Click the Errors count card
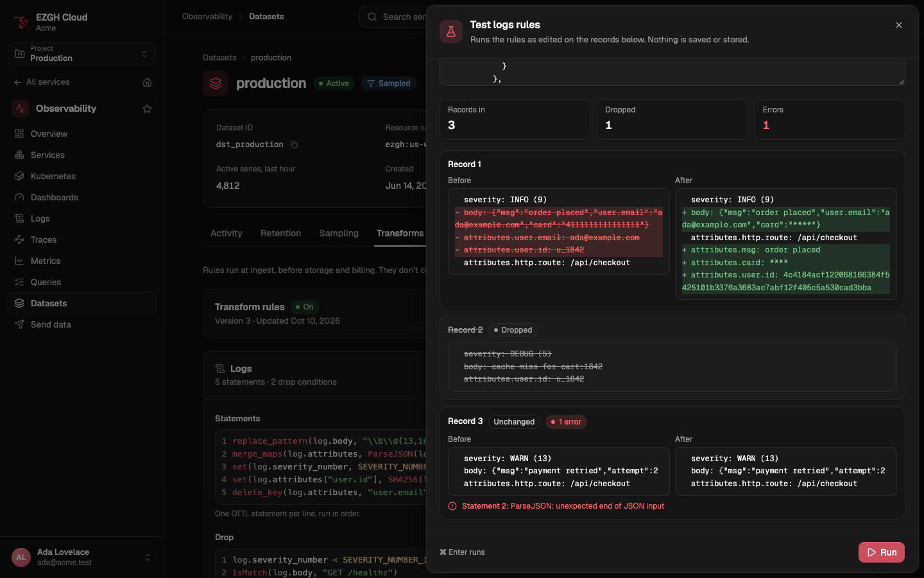The width and height of the screenshot is (924, 578). (830, 119)
